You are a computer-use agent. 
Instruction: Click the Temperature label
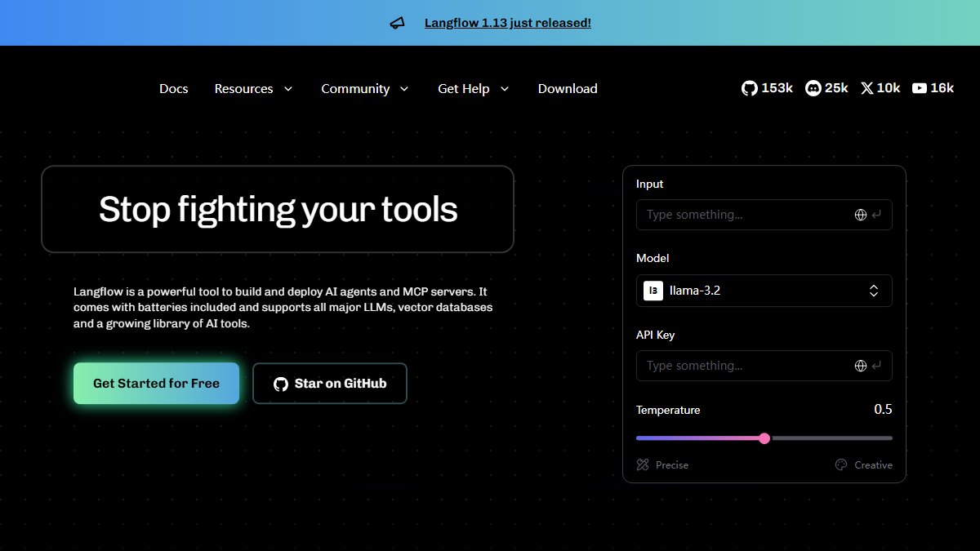tap(668, 410)
